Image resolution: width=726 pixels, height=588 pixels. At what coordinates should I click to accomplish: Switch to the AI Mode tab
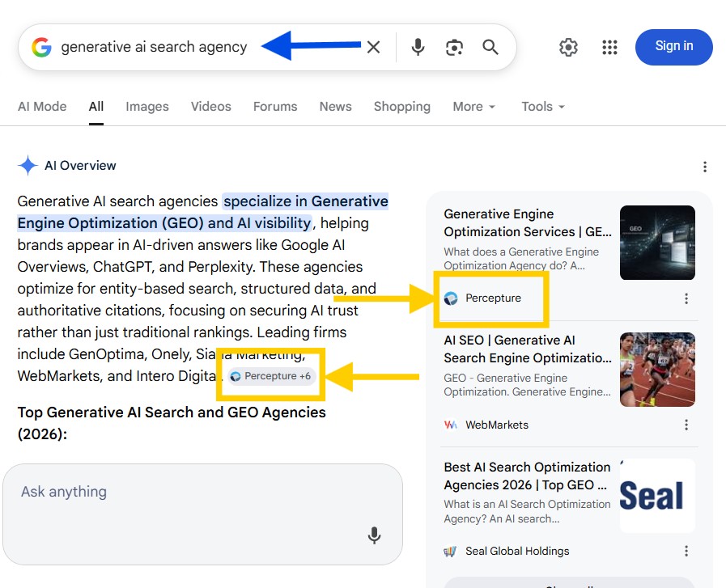42,107
